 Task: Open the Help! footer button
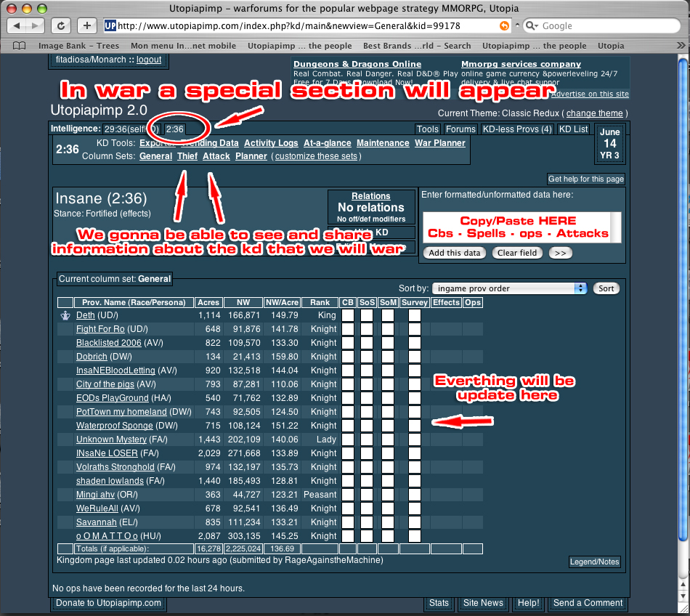[528, 603]
